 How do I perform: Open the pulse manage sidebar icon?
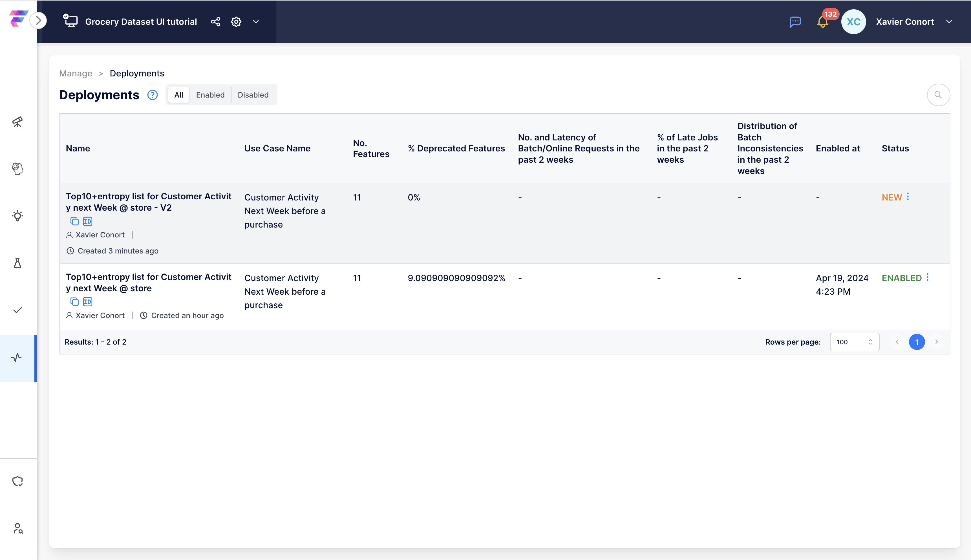coord(17,358)
